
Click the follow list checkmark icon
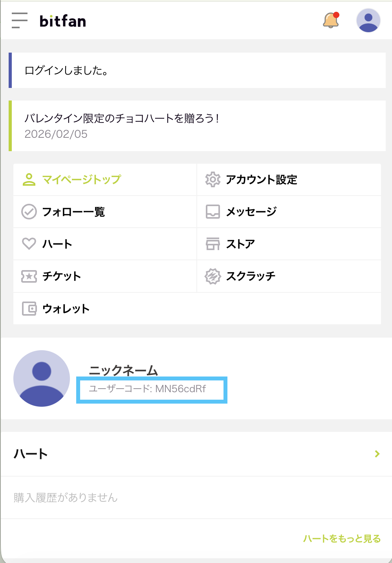pyautogui.click(x=29, y=212)
